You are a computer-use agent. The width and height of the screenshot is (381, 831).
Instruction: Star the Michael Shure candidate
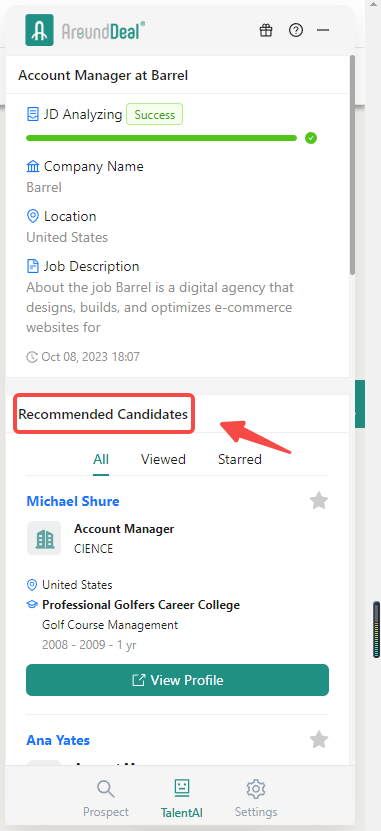[319, 500]
